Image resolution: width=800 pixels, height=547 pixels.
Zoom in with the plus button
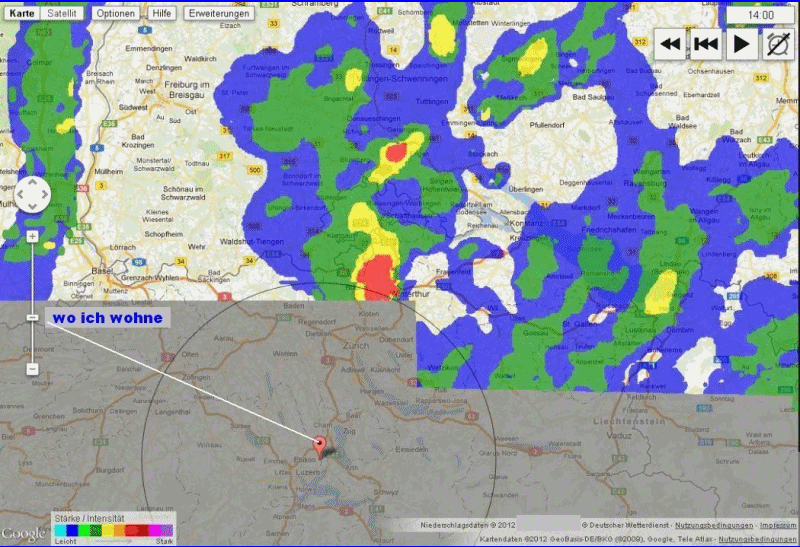pyautogui.click(x=32, y=237)
